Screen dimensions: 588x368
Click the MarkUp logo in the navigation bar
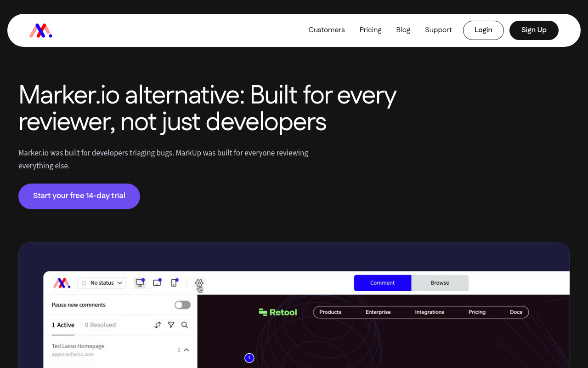pyautogui.click(x=41, y=30)
